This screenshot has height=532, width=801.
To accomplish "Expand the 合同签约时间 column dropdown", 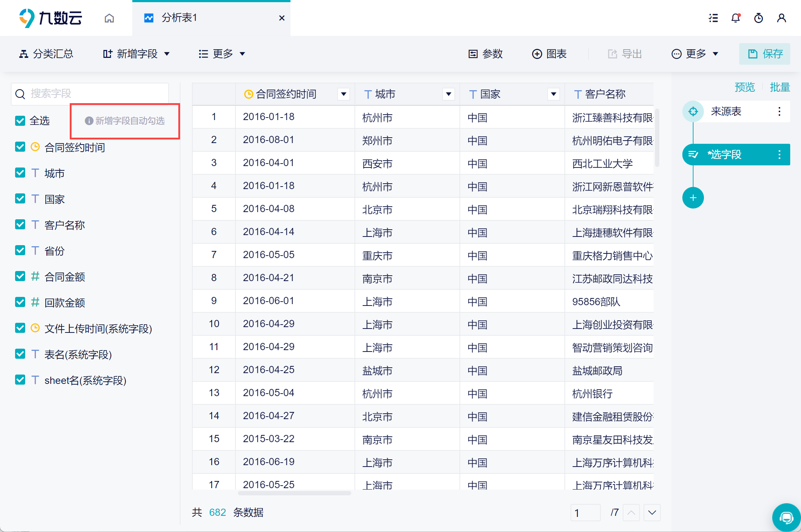I will point(344,94).
